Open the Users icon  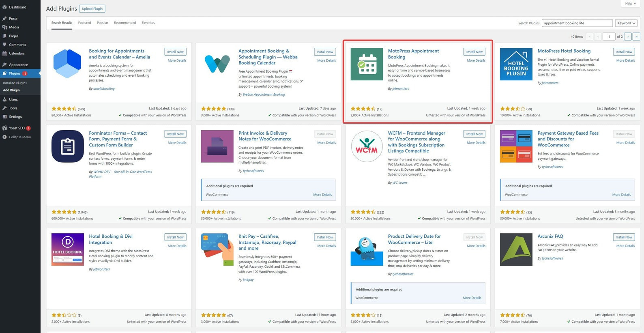[x=4, y=99]
